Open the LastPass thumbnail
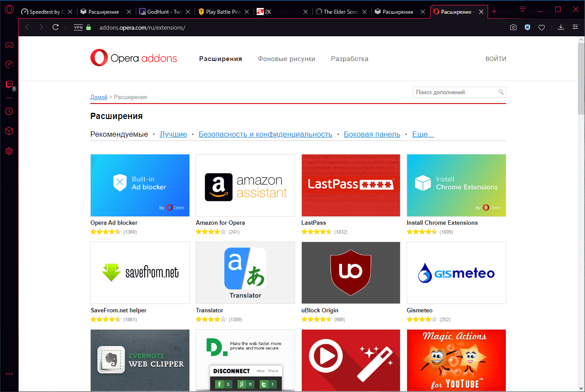 [351, 185]
